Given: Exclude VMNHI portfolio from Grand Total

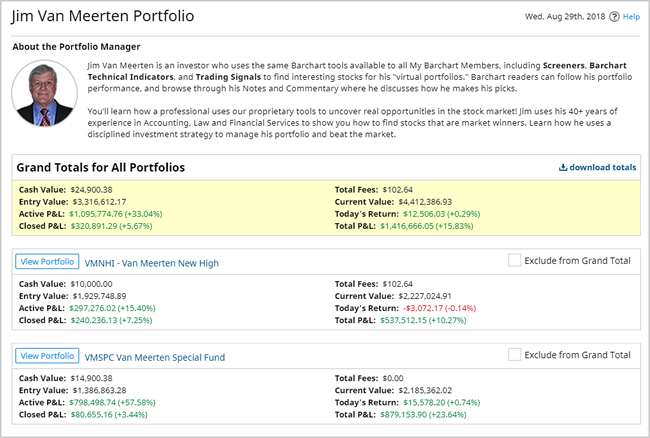Looking at the screenshot, I should click(514, 260).
